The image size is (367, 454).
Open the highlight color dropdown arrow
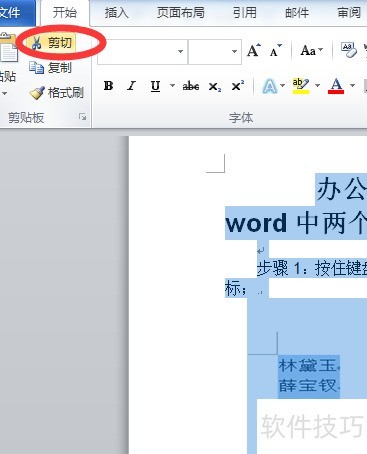(317, 86)
